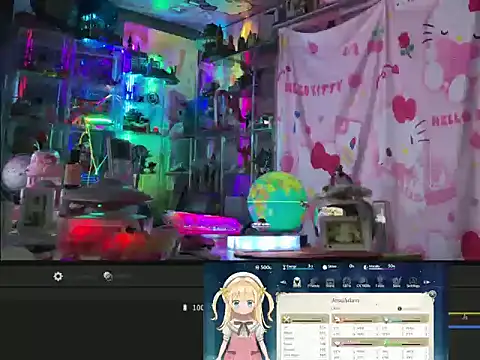The image size is (480, 360).
Task: Click the Morale bar in top status strip
Action: 379,267
